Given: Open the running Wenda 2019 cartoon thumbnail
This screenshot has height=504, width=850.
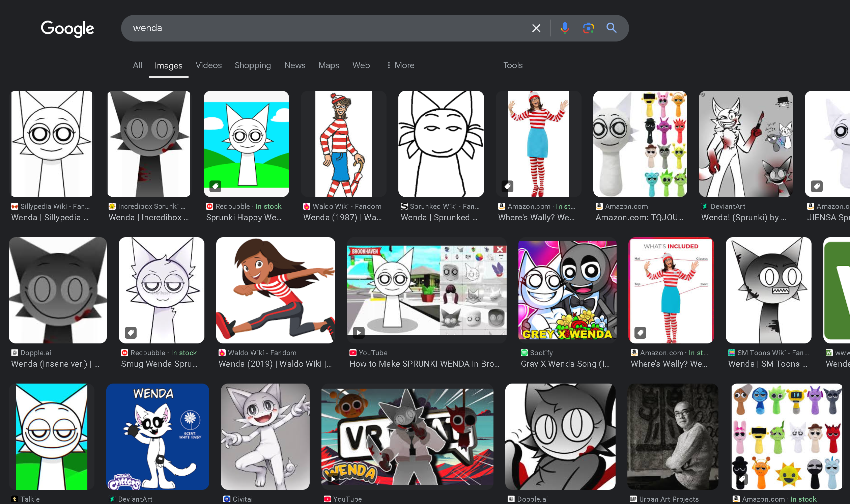Looking at the screenshot, I should (276, 290).
